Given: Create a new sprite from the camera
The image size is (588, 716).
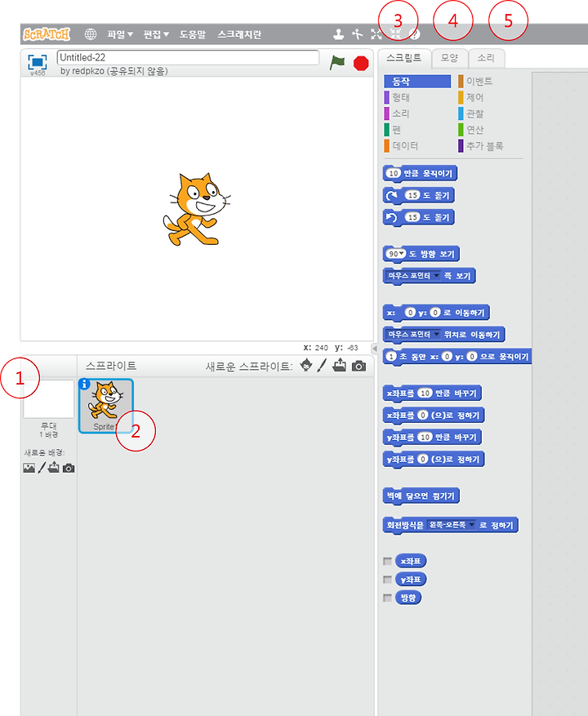Looking at the screenshot, I should click(x=359, y=367).
